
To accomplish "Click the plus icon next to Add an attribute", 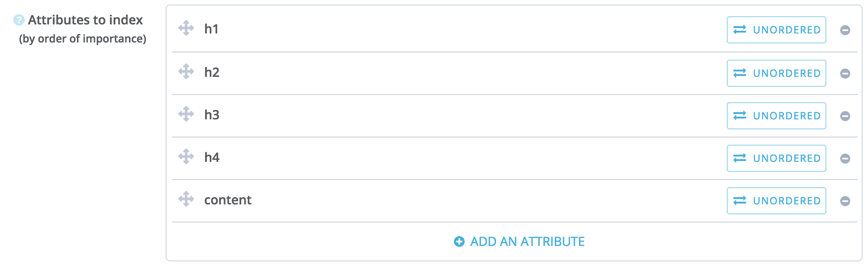I will pos(459,242).
